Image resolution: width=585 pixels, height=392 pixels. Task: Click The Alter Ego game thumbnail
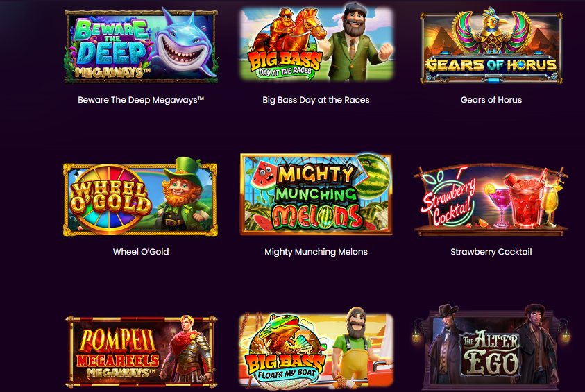point(491,348)
